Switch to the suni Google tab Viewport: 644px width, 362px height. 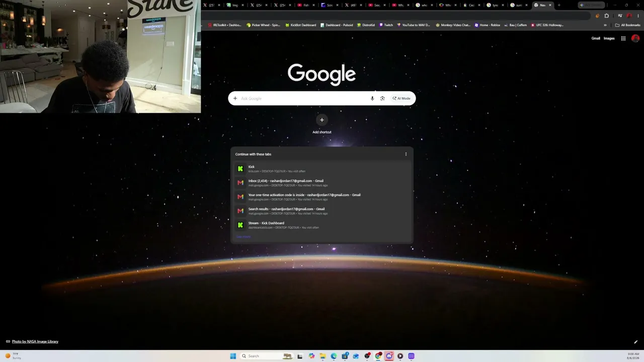click(x=519, y=5)
